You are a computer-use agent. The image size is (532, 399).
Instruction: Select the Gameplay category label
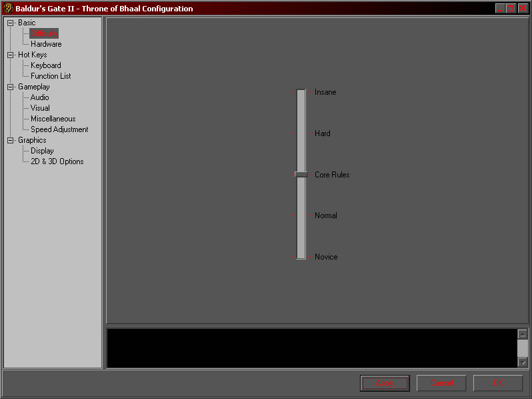coord(34,87)
